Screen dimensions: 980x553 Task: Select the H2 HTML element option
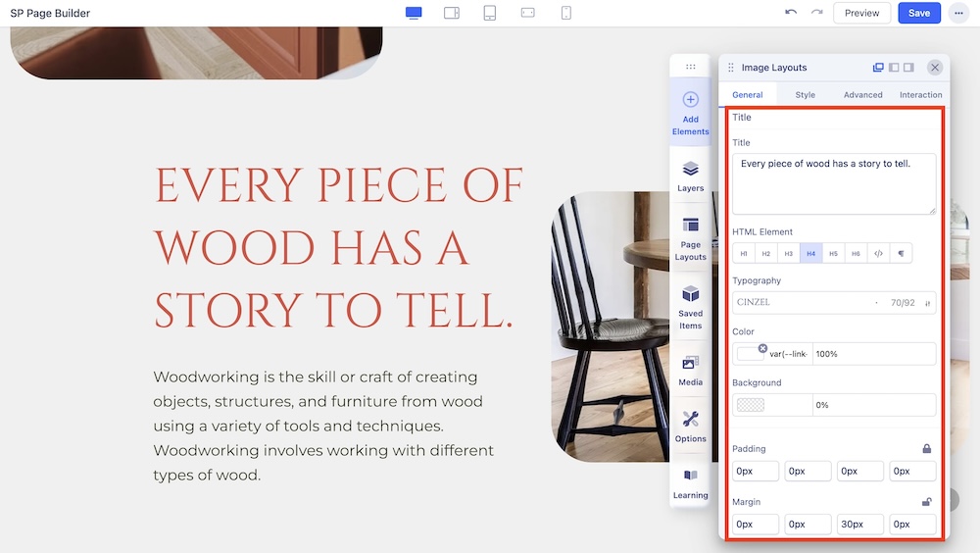(766, 254)
